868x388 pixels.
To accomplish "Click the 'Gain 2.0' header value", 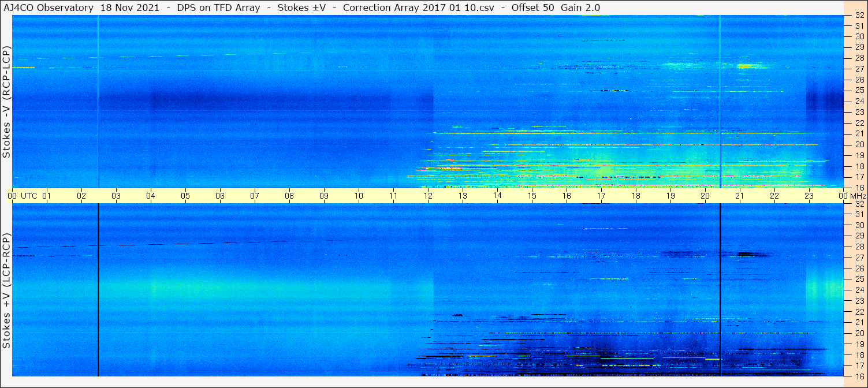I will coord(580,8).
